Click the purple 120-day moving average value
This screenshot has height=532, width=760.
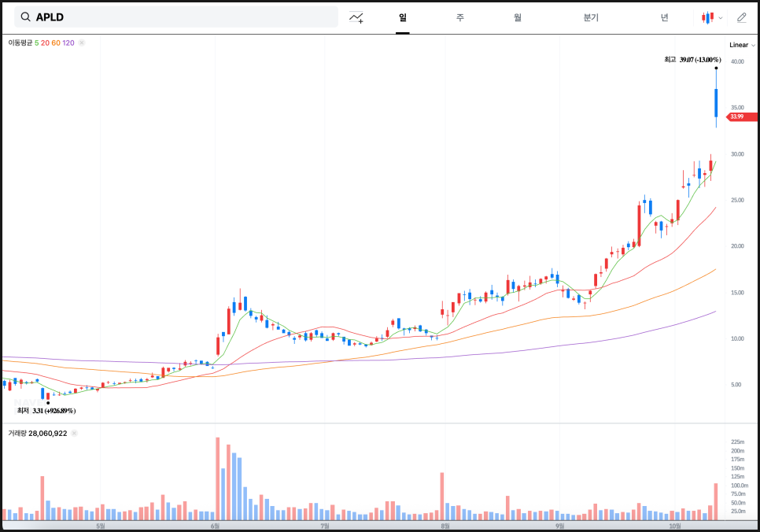click(68, 42)
